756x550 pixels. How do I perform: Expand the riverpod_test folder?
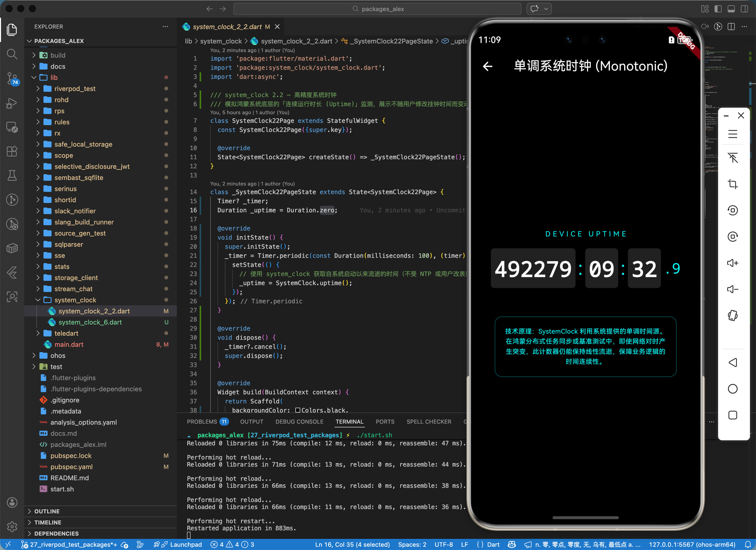point(75,89)
